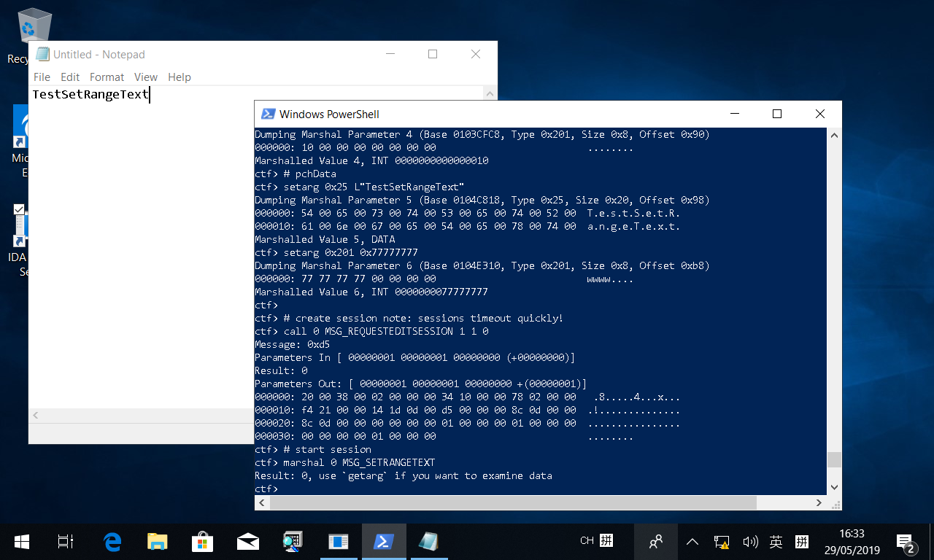Toggle the IDA desktop icon selection checkbox
Viewport: 934px width, 560px height.
[x=19, y=209]
